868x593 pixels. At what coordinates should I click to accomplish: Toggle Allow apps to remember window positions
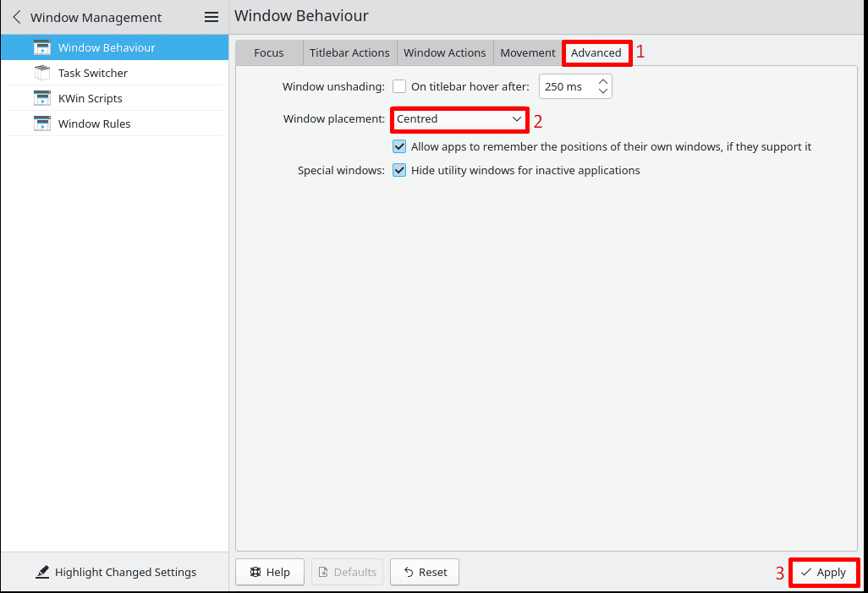tap(399, 146)
